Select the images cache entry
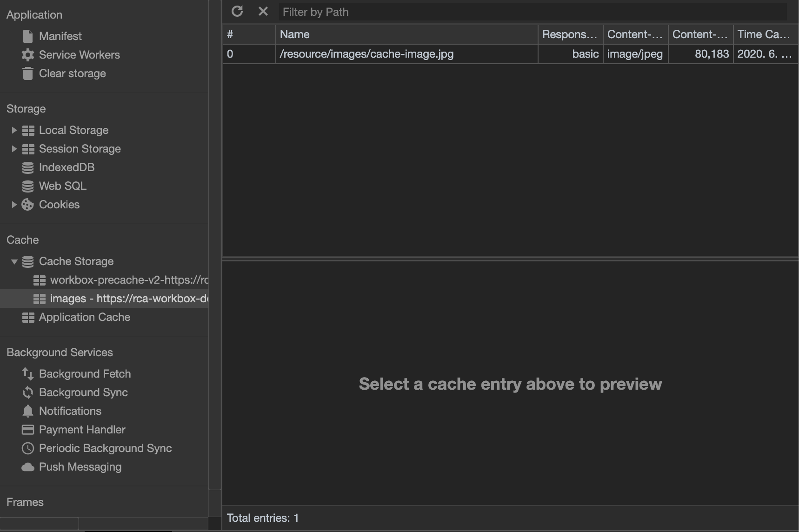Screen dimensions: 799x532 click(x=129, y=299)
